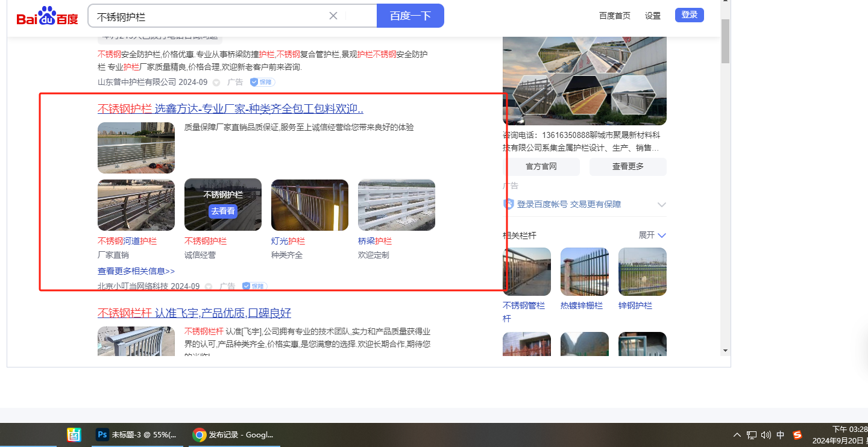Screen dimensions: 868x447
Task: Click the Baidu paw logo
Action: pos(47,16)
